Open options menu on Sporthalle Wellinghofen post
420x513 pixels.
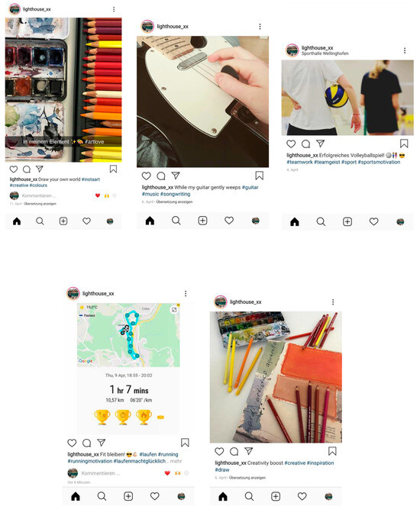(405, 50)
